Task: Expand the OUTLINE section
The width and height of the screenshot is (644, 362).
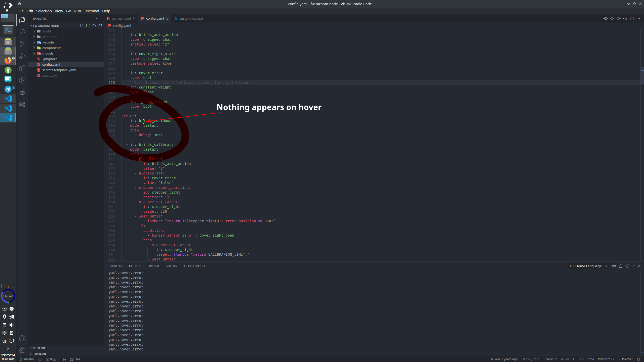Action: pyautogui.click(x=39, y=348)
